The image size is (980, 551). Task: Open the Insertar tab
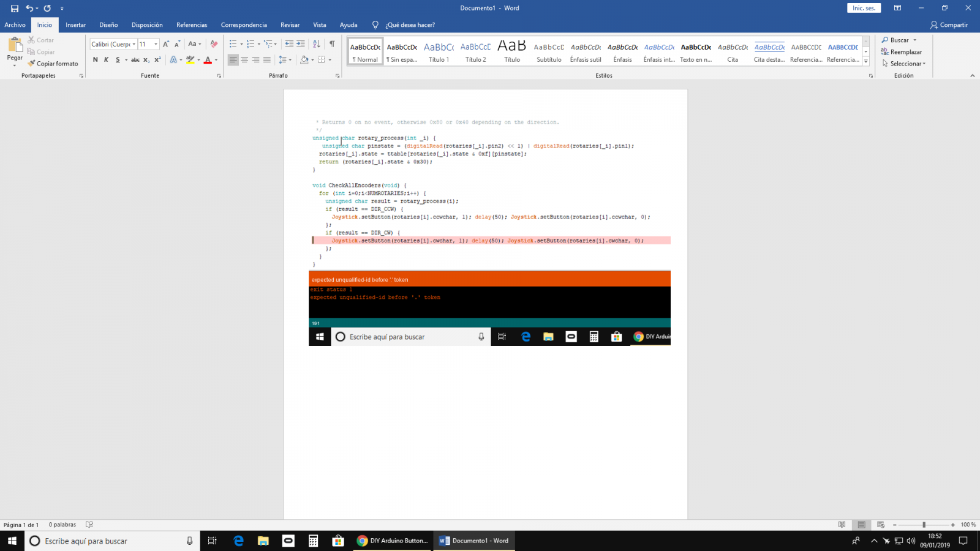tap(76, 25)
